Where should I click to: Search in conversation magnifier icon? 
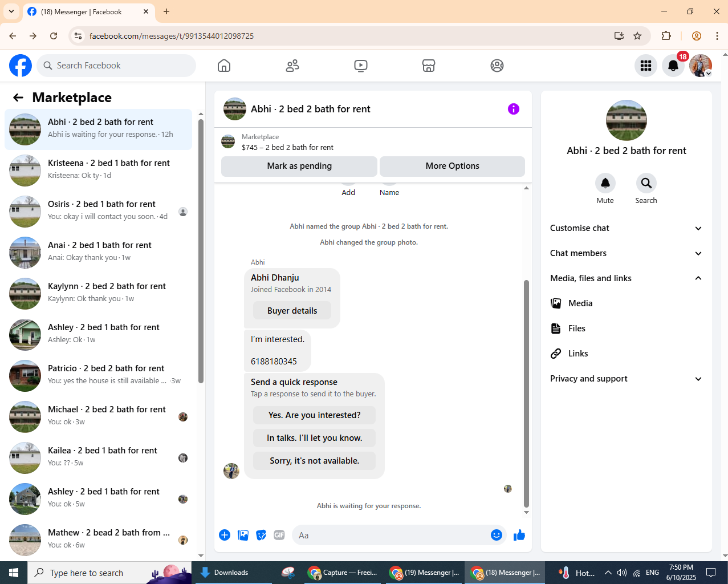[x=646, y=183]
